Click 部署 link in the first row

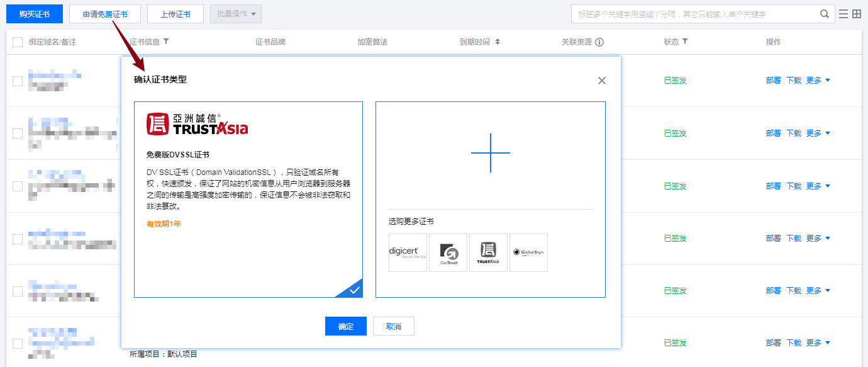coord(774,81)
